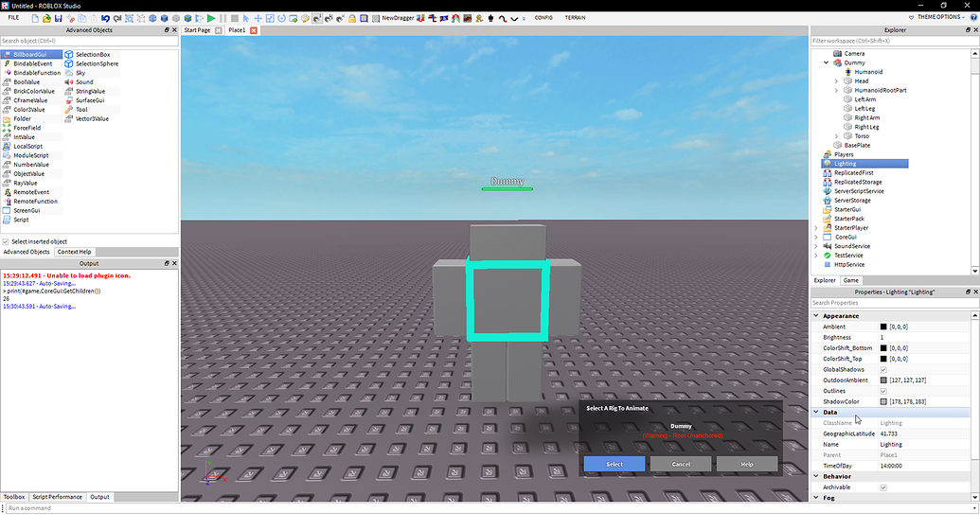Click the Filter workspace search field
Image resolution: width=980 pixels, height=531 pixels.
pyautogui.click(x=895, y=41)
